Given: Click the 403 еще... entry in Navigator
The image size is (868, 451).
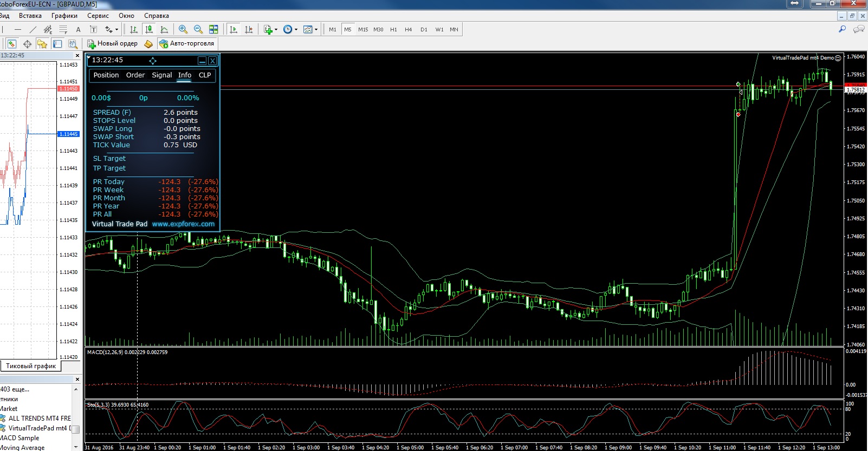Looking at the screenshot, I should pyautogui.click(x=15, y=389).
